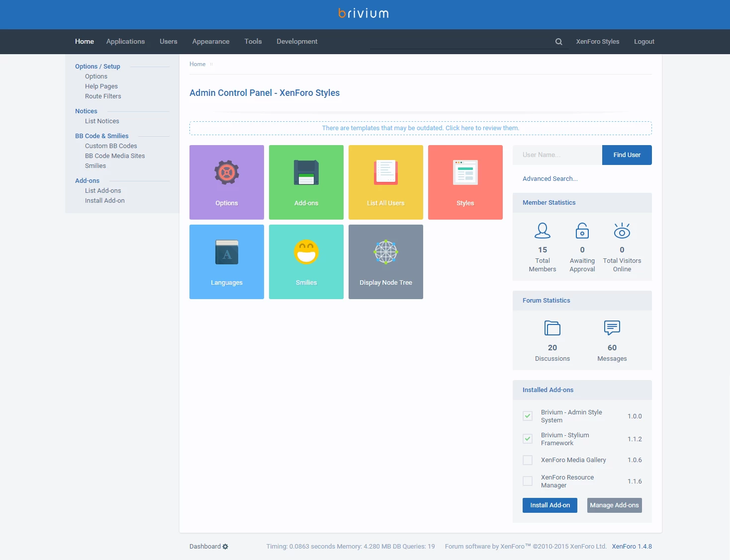Click the '60' messages count

point(612,348)
